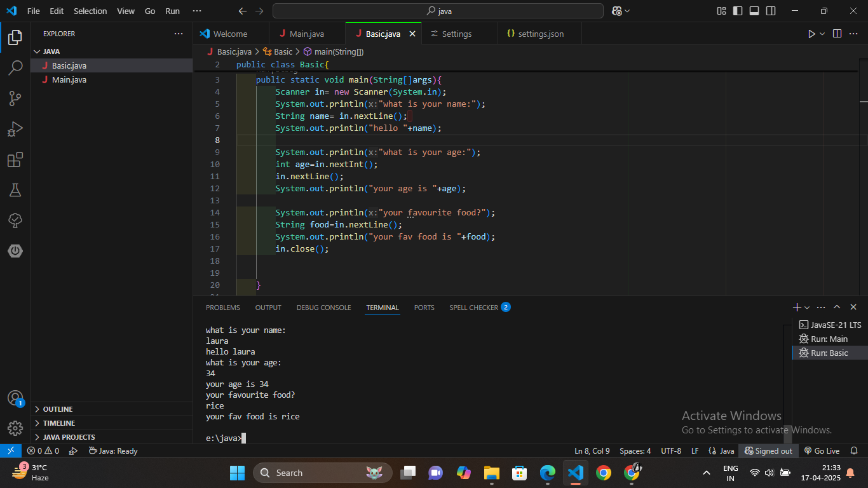Switch to the settings.json tab

click(540, 34)
